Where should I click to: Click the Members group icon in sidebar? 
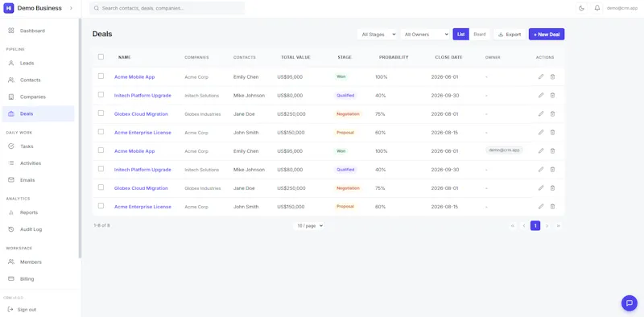point(11,262)
